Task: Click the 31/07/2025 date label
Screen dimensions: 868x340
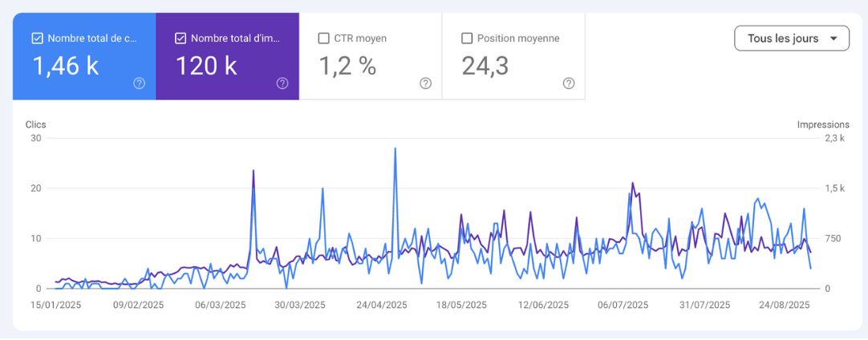Action: (x=705, y=305)
